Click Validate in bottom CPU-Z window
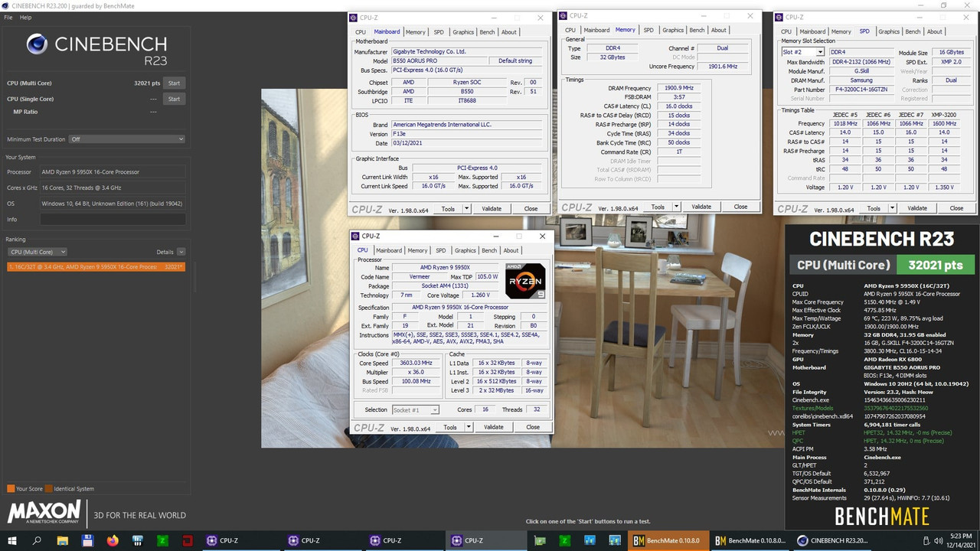The image size is (980, 551). click(x=494, y=428)
